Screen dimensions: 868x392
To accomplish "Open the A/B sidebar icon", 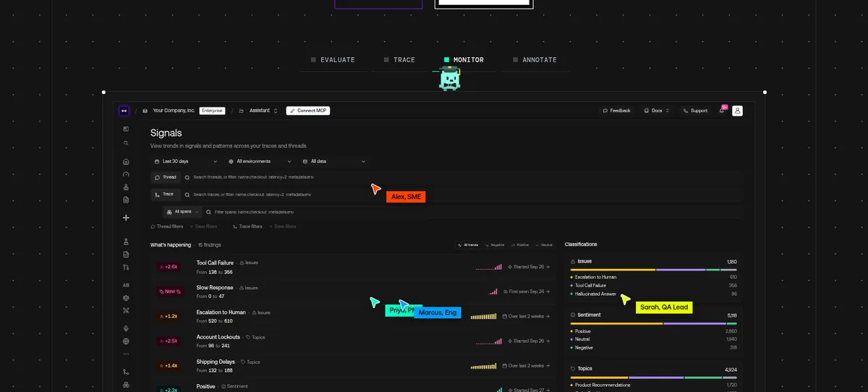I will [126, 285].
